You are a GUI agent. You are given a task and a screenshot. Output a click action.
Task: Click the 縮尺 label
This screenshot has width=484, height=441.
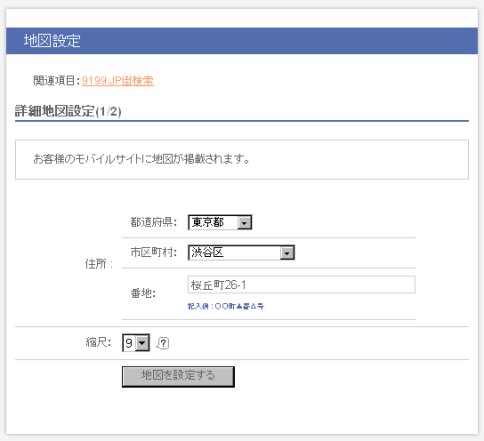pyautogui.click(x=98, y=342)
